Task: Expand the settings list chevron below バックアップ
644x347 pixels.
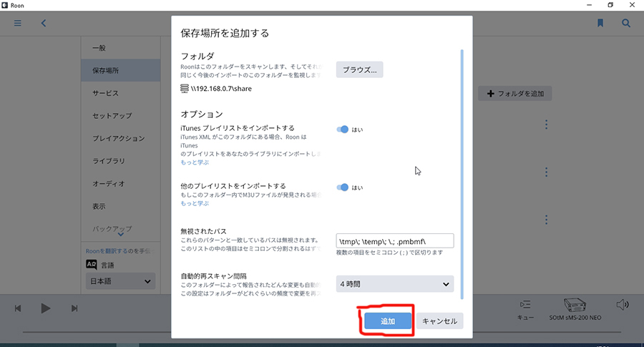Action: pos(119,234)
